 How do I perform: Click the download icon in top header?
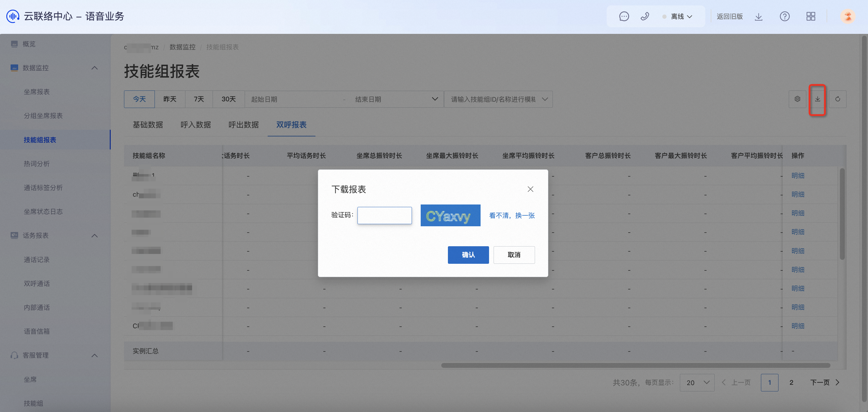tap(759, 17)
